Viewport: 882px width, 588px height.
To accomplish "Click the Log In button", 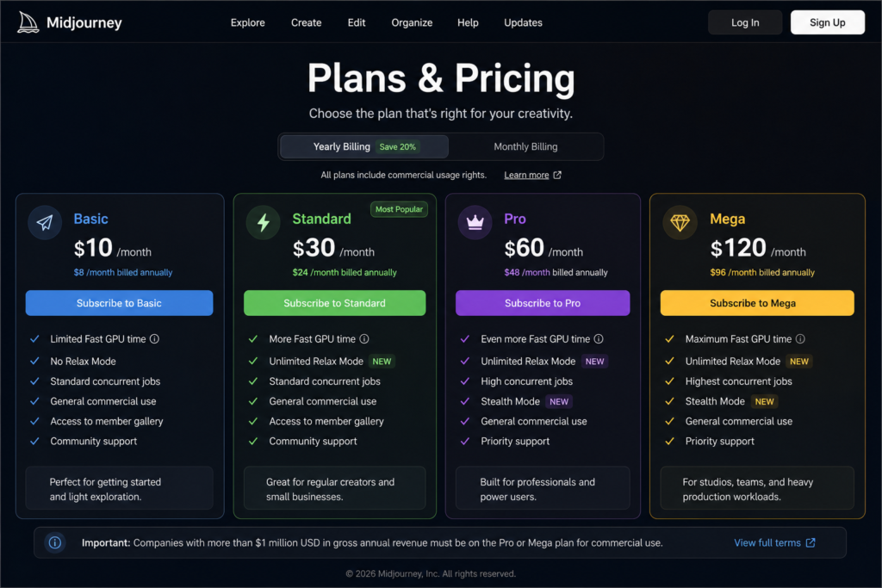I will coord(745,22).
